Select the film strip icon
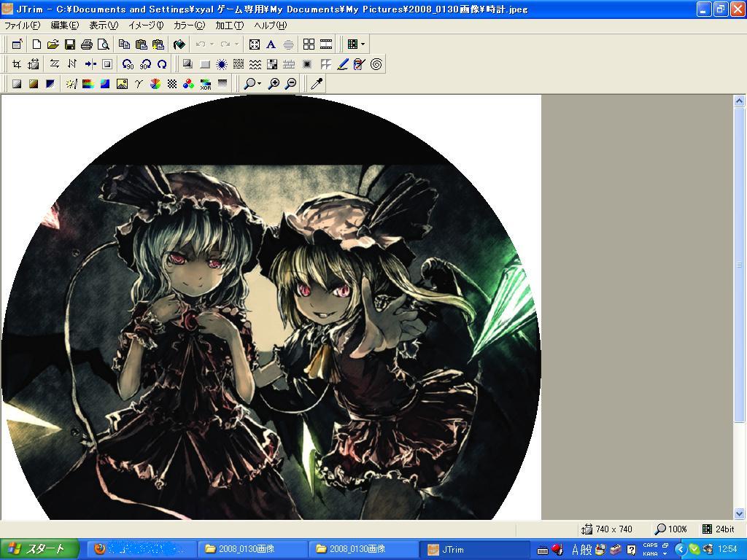The width and height of the screenshot is (747, 560). (x=326, y=44)
